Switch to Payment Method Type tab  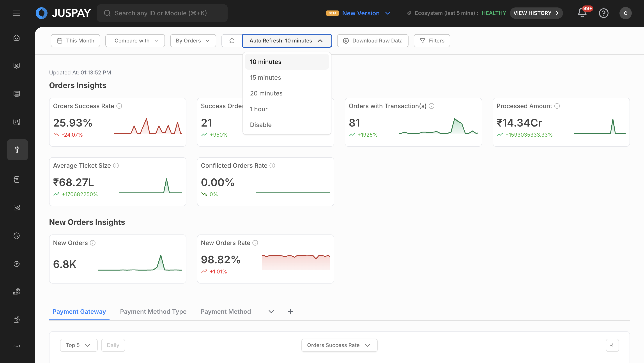[x=153, y=312]
